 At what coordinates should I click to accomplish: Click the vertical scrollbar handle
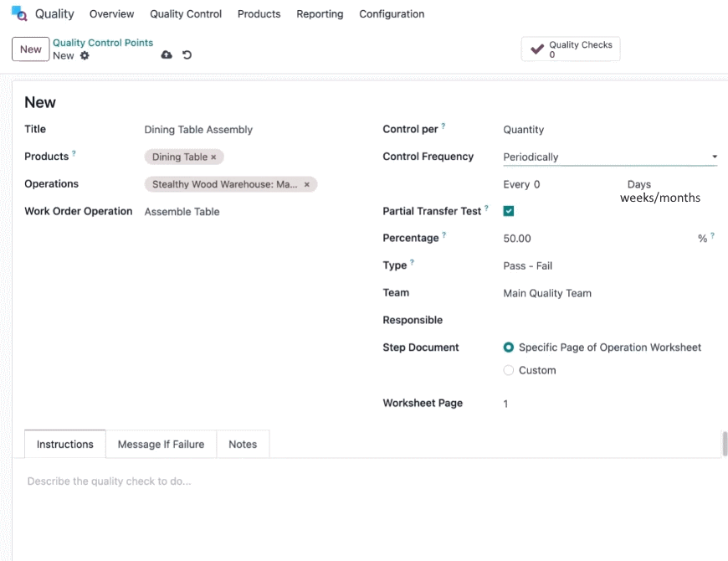coord(725,444)
